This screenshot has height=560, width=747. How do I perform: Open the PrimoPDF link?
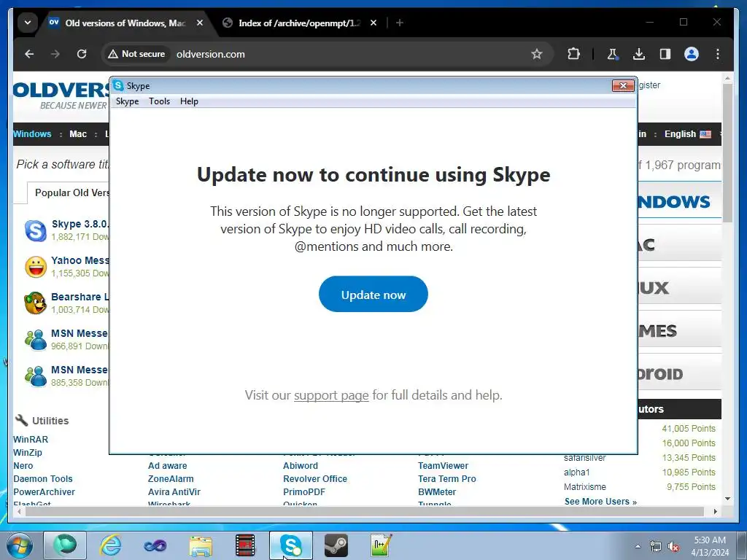point(304,492)
